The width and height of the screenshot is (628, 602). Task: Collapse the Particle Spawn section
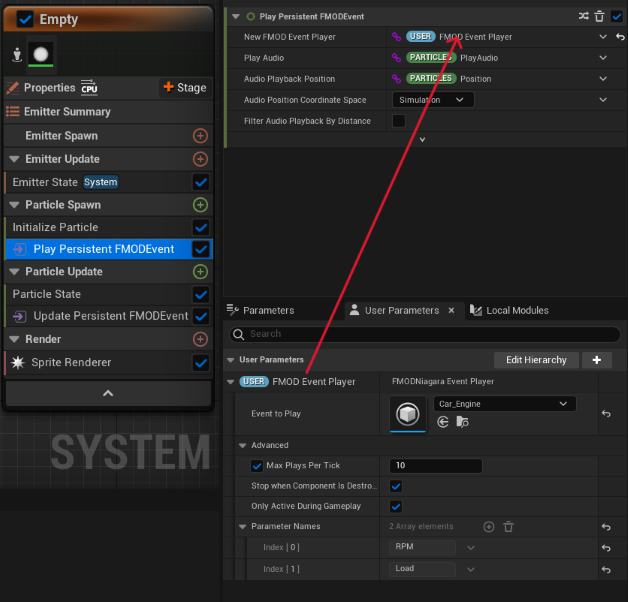(14, 205)
